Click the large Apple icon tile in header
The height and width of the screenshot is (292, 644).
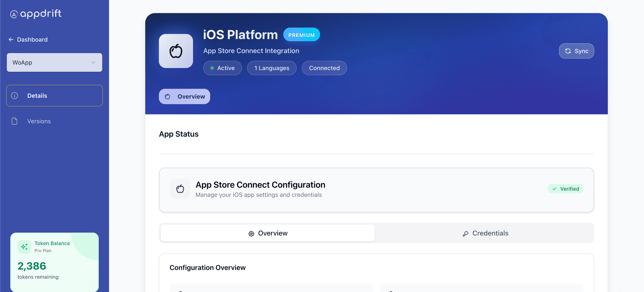[176, 51]
